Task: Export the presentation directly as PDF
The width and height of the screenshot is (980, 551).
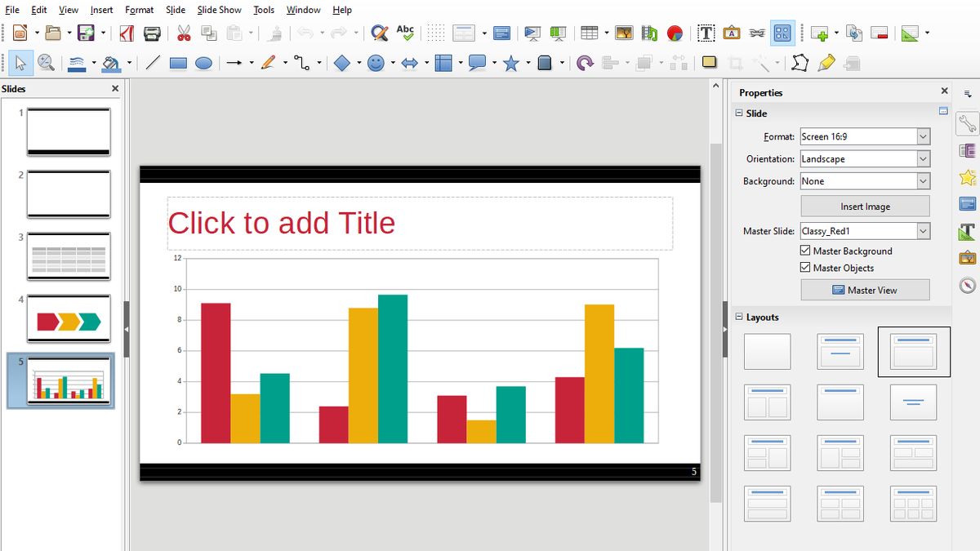Action: pos(127,33)
